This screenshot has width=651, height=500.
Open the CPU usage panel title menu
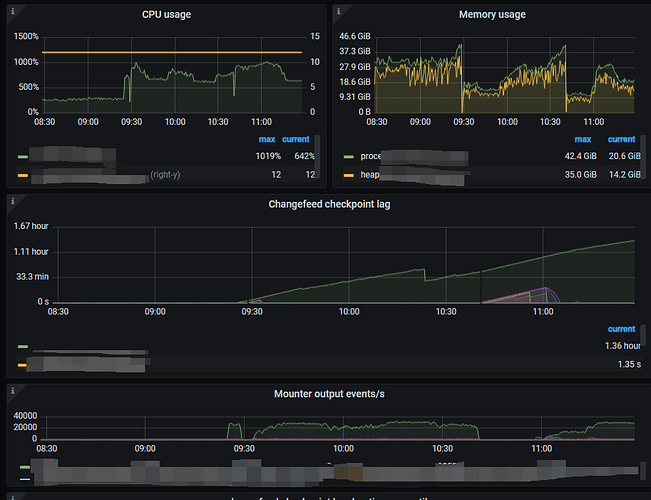[x=166, y=15]
